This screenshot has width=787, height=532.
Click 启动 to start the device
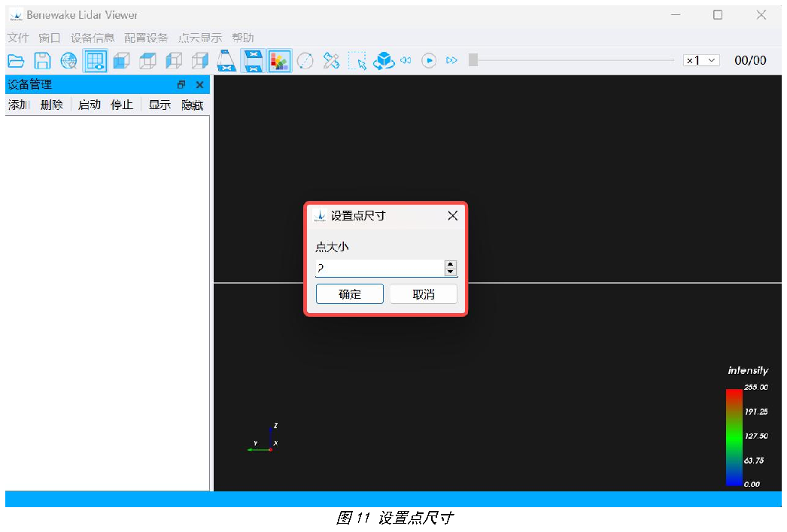[90, 105]
